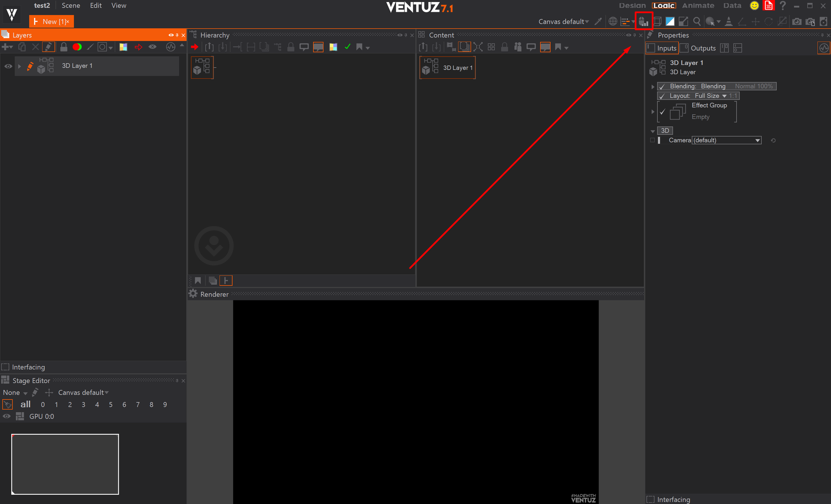Image resolution: width=831 pixels, height=504 pixels.
Task: Open the Full Size layout dropdown
Action: pos(710,96)
